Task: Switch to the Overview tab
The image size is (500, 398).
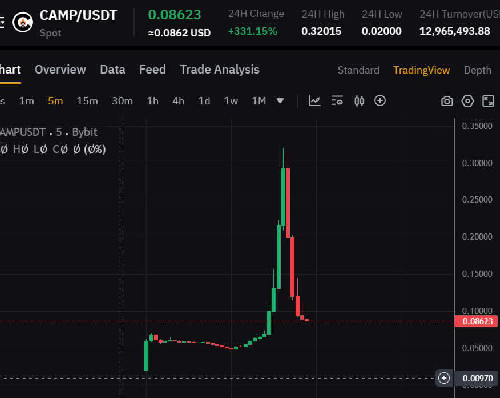Action: click(x=60, y=70)
